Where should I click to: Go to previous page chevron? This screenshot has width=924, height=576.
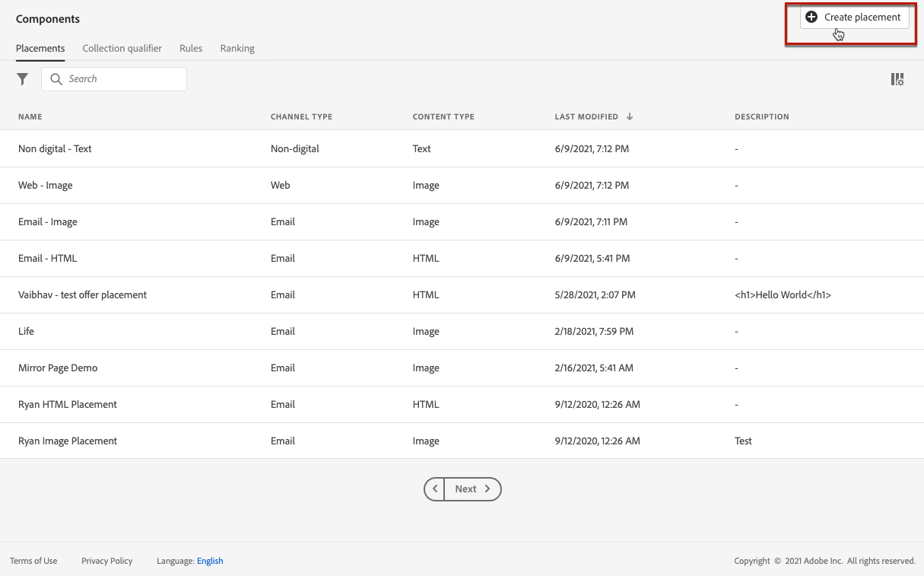(434, 489)
